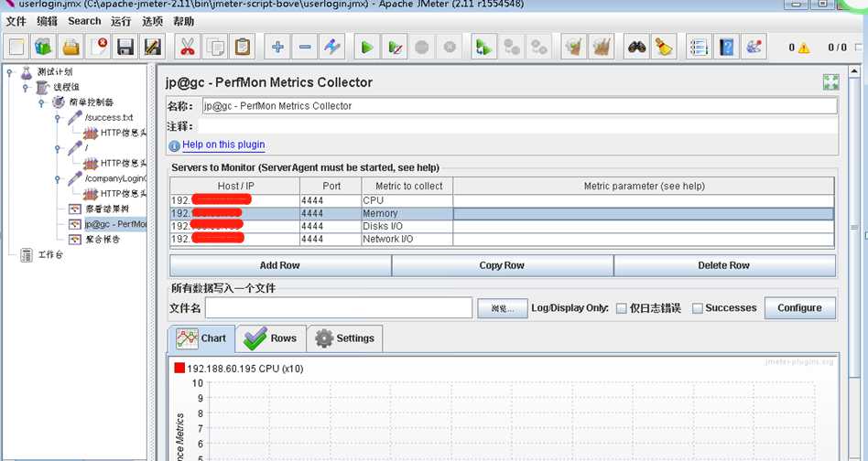Open the 帮助 menu
868x461 pixels.
184,21
